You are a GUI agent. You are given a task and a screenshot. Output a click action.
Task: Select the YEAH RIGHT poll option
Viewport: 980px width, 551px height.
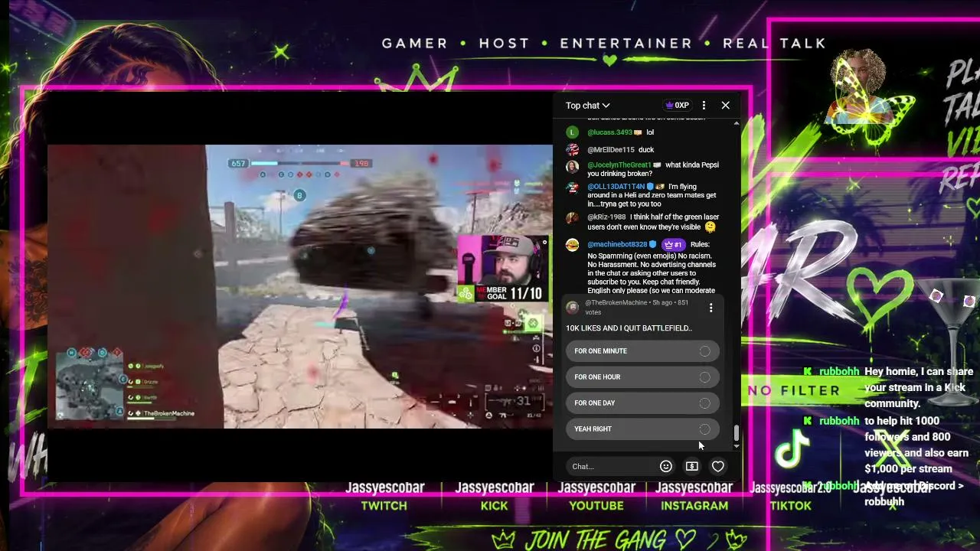642,429
